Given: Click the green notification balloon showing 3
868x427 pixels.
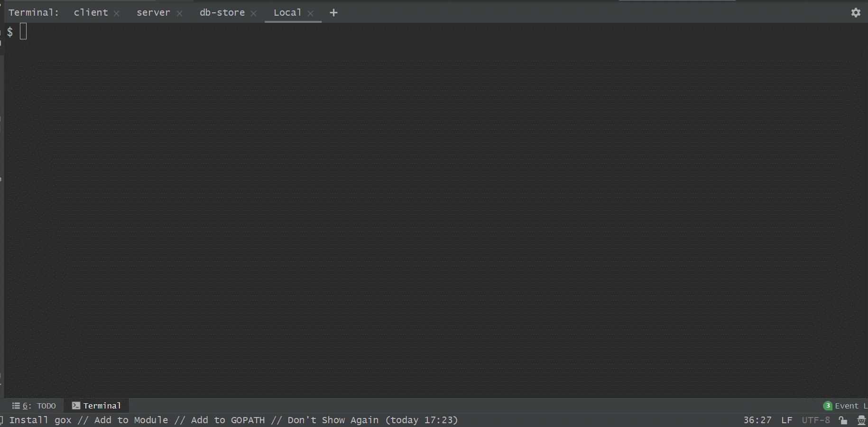Looking at the screenshot, I should point(827,406).
